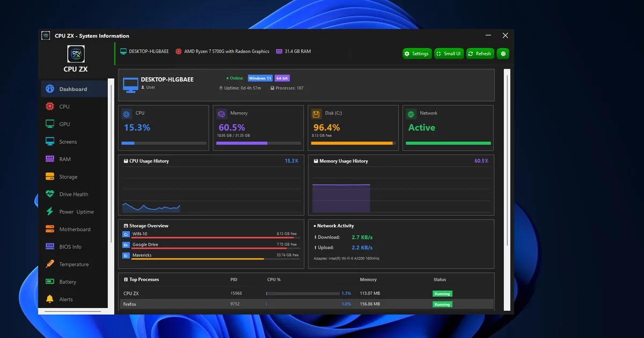Click the Disk 96.4% usage bar

(x=354, y=143)
